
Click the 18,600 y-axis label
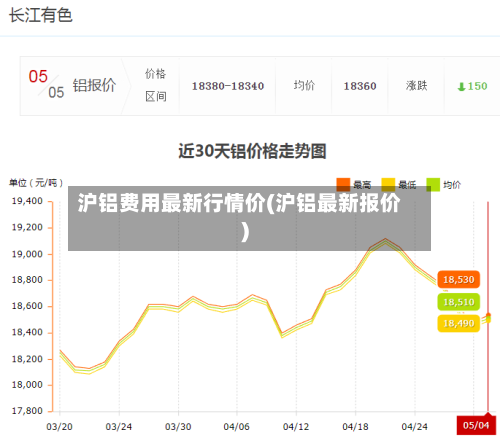pos(27,306)
